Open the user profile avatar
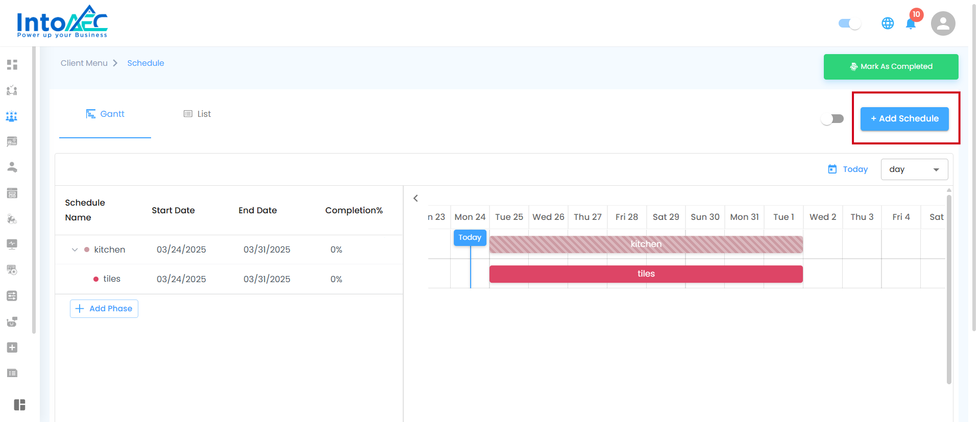This screenshot has height=422, width=980. 943,23
